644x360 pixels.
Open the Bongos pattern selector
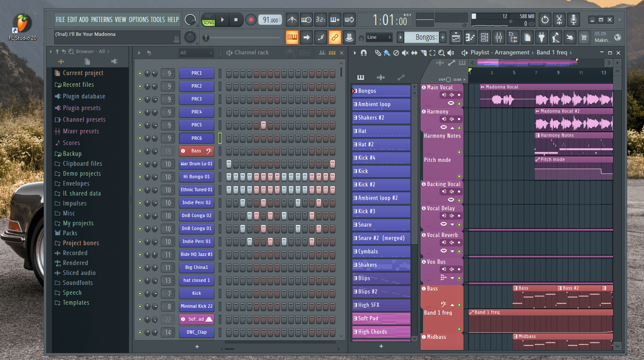coord(422,38)
